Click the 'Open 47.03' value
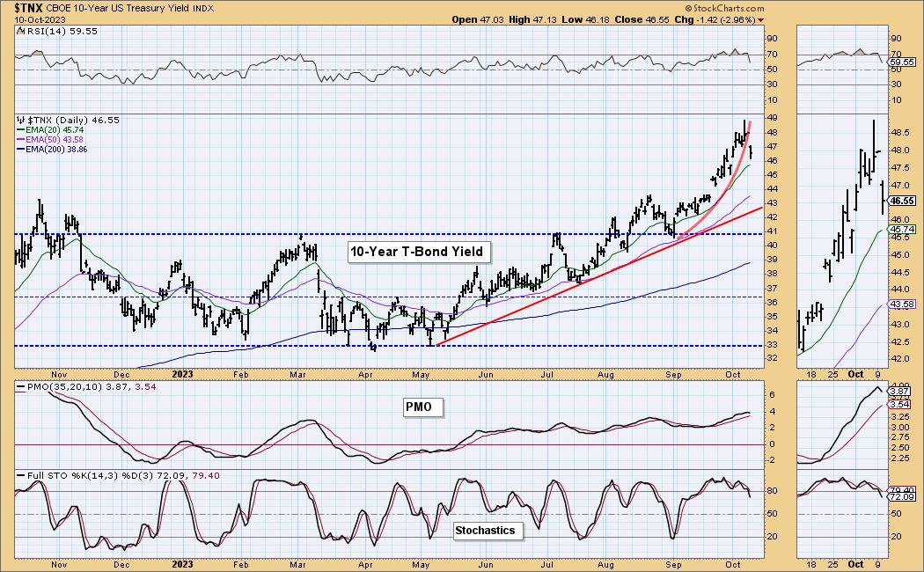 tap(478, 19)
